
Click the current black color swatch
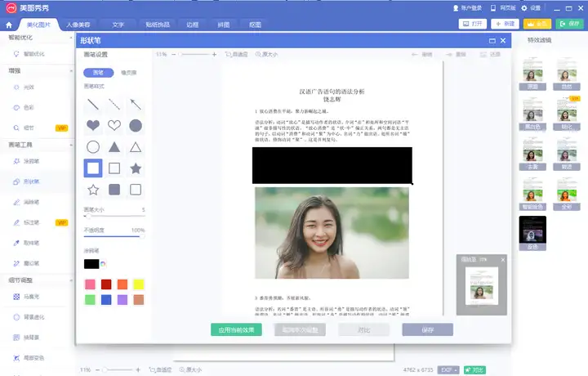91,264
